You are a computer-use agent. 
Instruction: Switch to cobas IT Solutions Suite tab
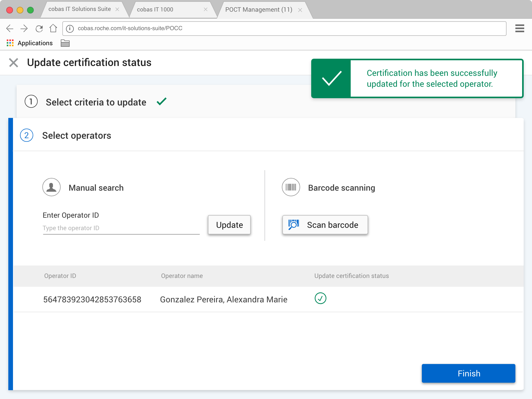[79, 9]
